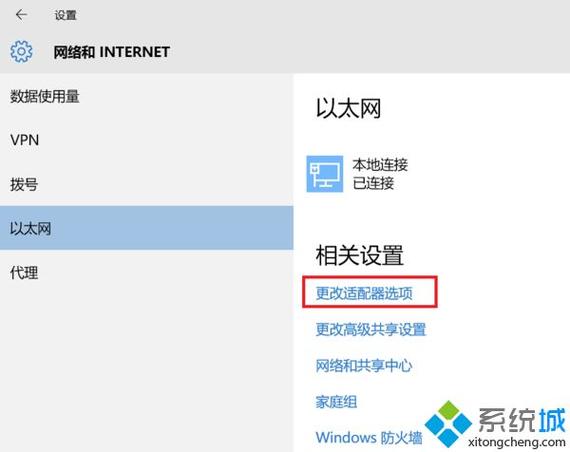
Task: Click the 网络和 INTERNET heading text
Action: click(x=112, y=52)
